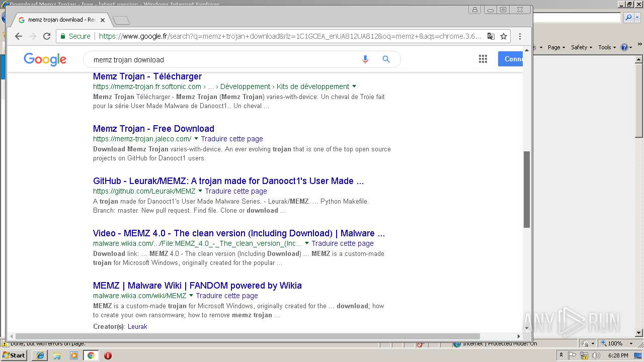Translate the MEMZ 4.0 video result page
644x362 pixels.
[x=343, y=243]
